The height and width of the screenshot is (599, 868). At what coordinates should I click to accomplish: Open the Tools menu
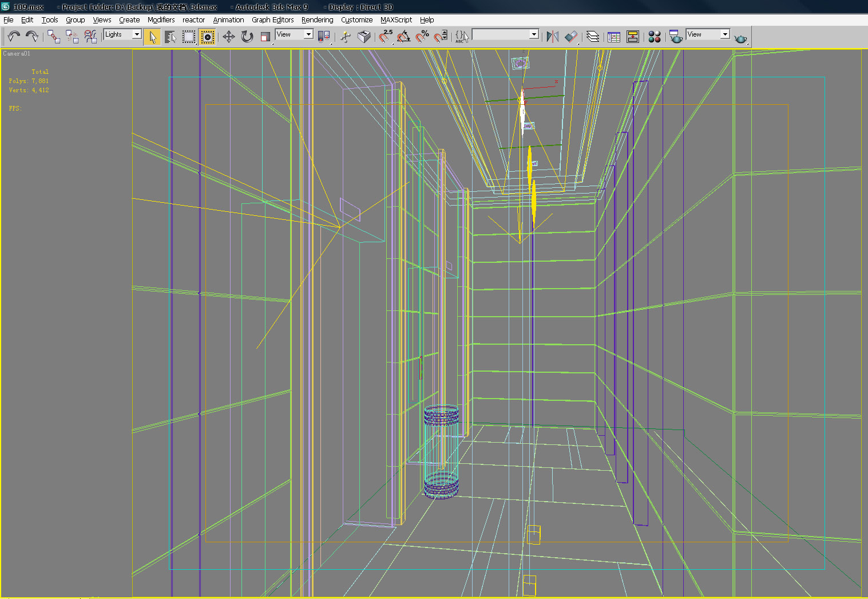click(50, 19)
